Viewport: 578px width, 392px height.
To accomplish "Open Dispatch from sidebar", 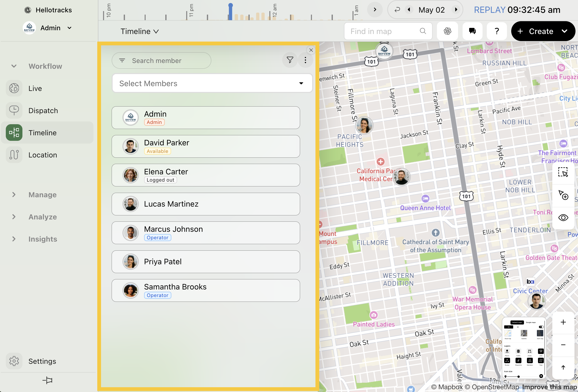I will tap(47, 111).
